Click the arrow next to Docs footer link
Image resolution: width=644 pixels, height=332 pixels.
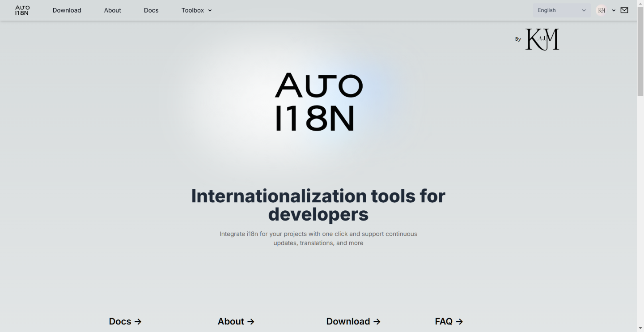(138, 321)
